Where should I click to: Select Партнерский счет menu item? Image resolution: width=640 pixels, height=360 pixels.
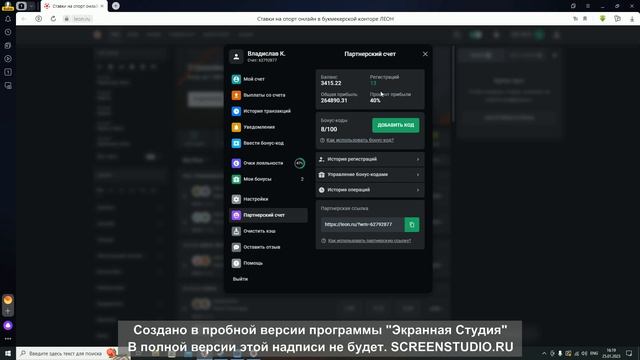click(269, 215)
